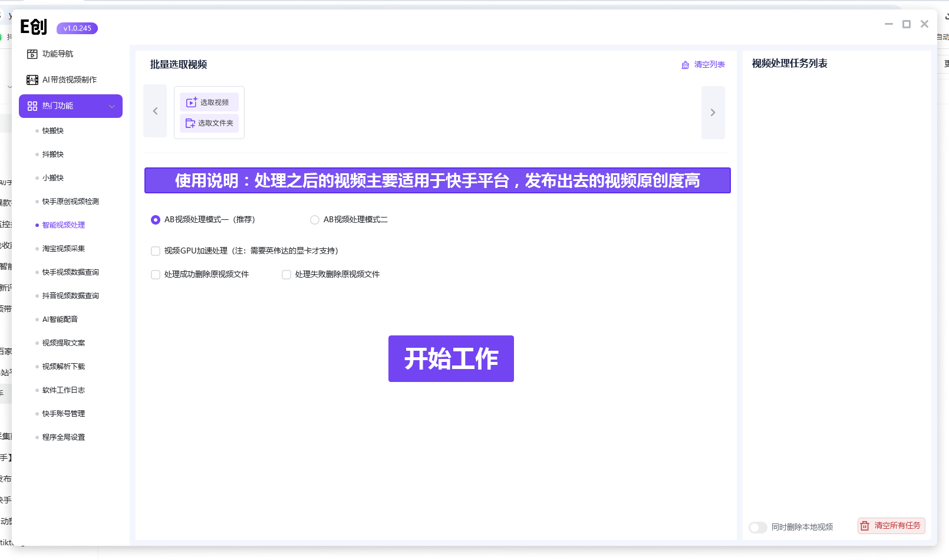
Task: Select AB视频处理模式一 (推荐) radio option
Action: (156, 220)
